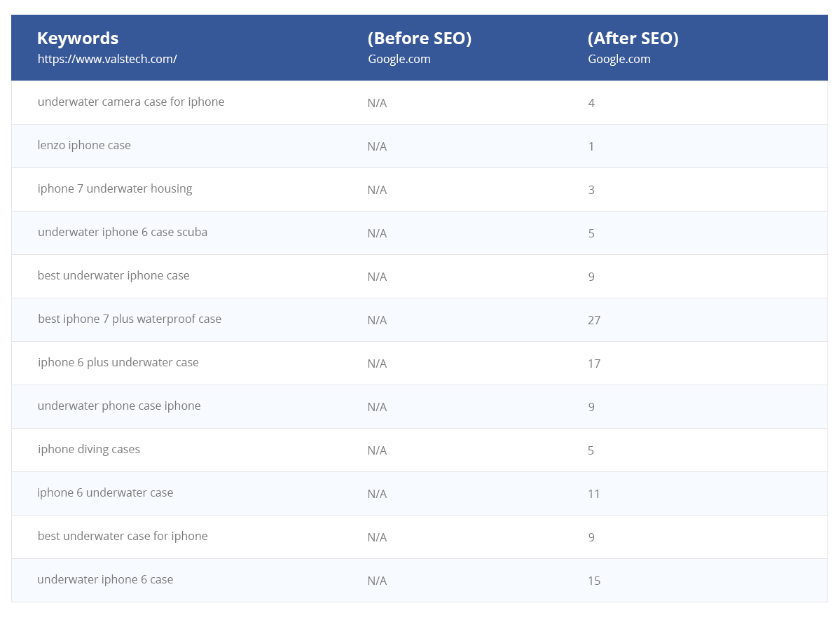Click 'best underwater case for iphone' keyword
This screenshot has width=840, height=622.
(x=123, y=537)
